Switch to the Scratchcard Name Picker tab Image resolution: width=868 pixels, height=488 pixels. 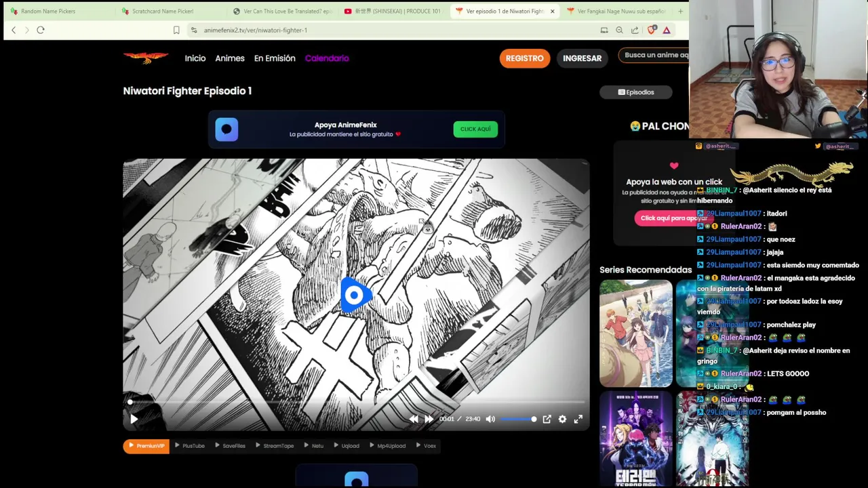point(162,11)
